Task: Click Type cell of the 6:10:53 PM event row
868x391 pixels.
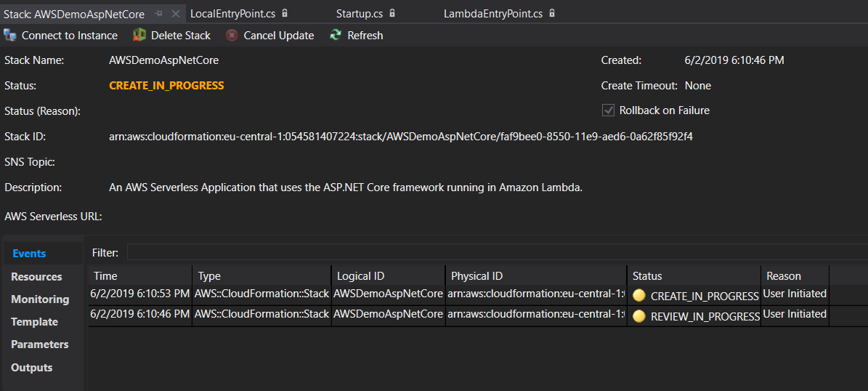Action: coord(261,294)
